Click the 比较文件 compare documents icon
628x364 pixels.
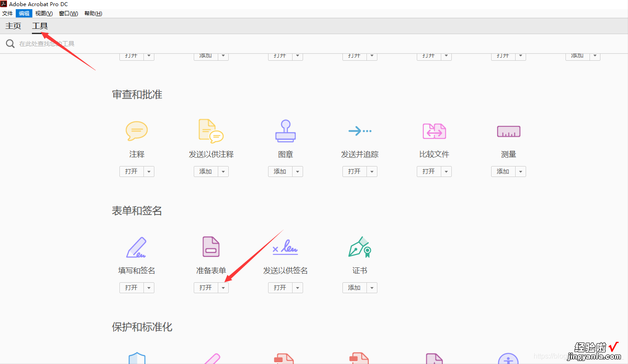click(x=434, y=131)
